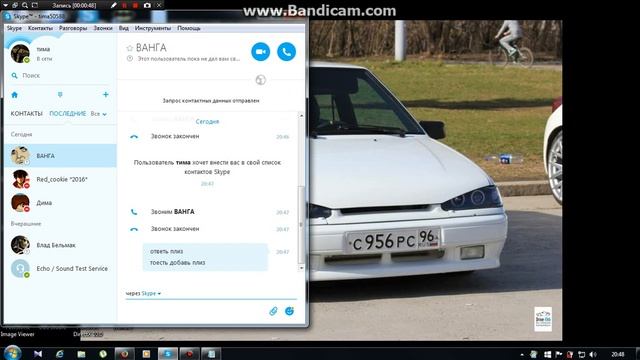Stop the Bandicam recording
This screenshot has height=360, width=640.
tap(136, 5)
